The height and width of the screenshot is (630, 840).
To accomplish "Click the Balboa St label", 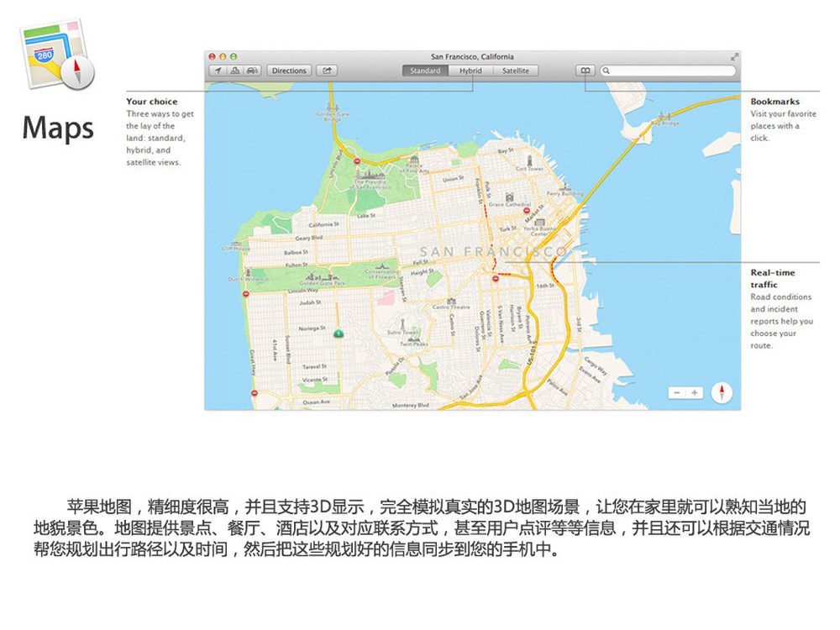I will tap(296, 252).
